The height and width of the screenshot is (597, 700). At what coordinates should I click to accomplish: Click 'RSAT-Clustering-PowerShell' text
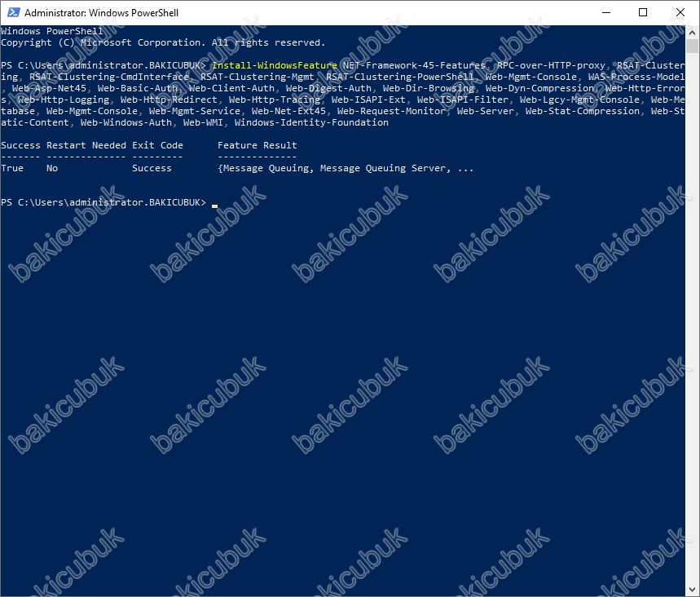pos(399,77)
